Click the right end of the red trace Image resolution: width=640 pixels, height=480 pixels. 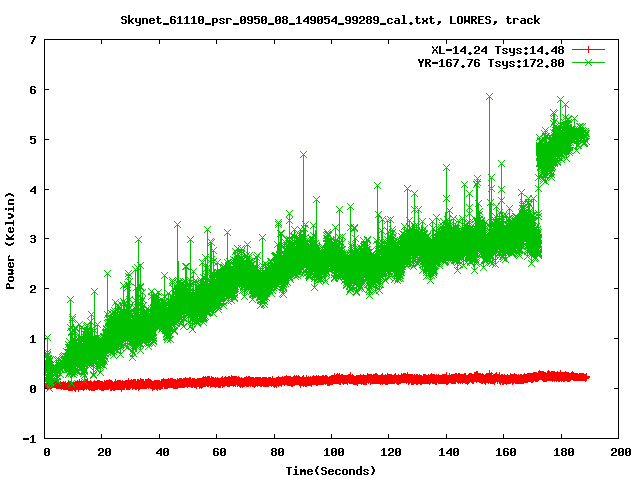point(587,377)
